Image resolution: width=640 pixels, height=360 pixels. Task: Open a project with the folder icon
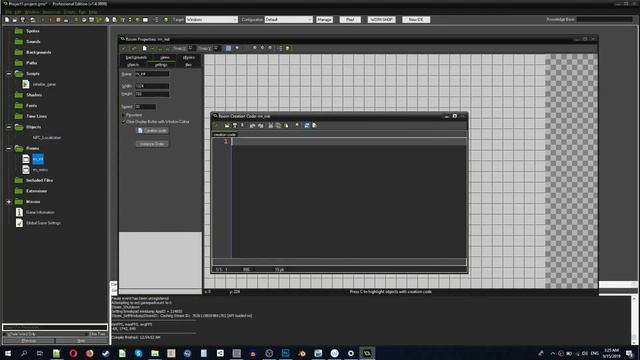pyautogui.click(x=15, y=20)
